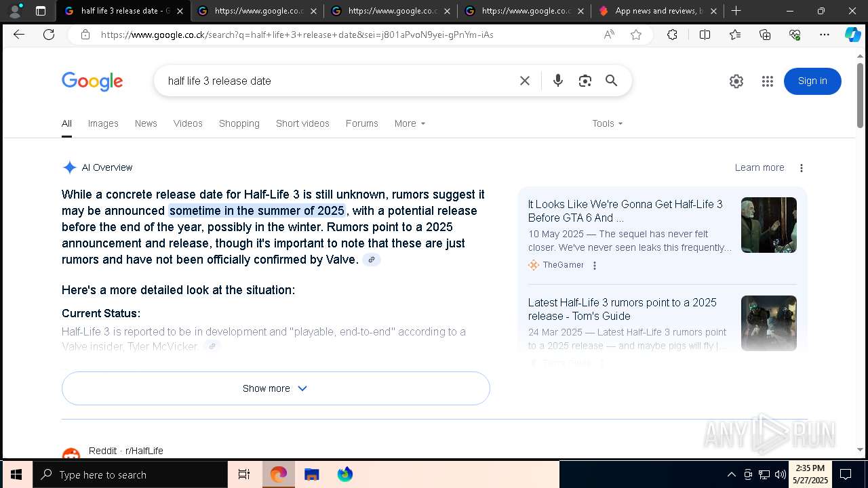Open the Tools dropdown
Image resolution: width=868 pixels, height=488 pixels.
[x=607, y=123]
